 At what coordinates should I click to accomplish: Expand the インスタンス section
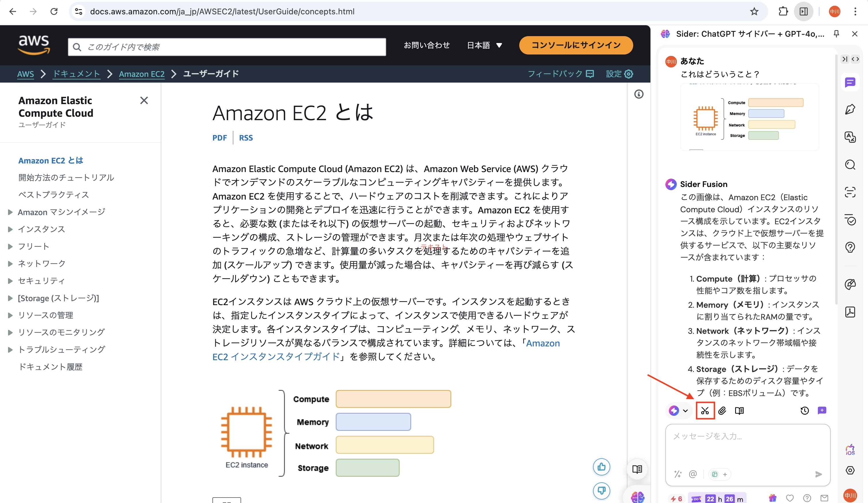[10, 229]
